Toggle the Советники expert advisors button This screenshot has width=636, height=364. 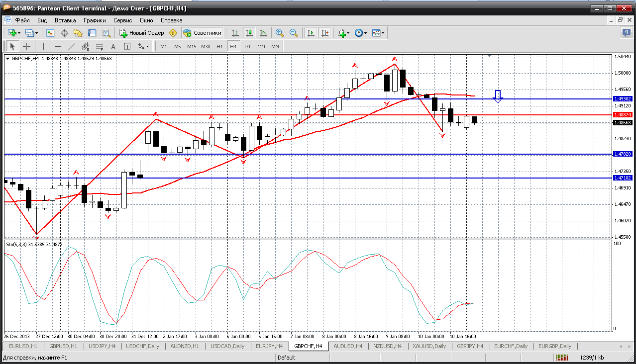tap(202, 33)
